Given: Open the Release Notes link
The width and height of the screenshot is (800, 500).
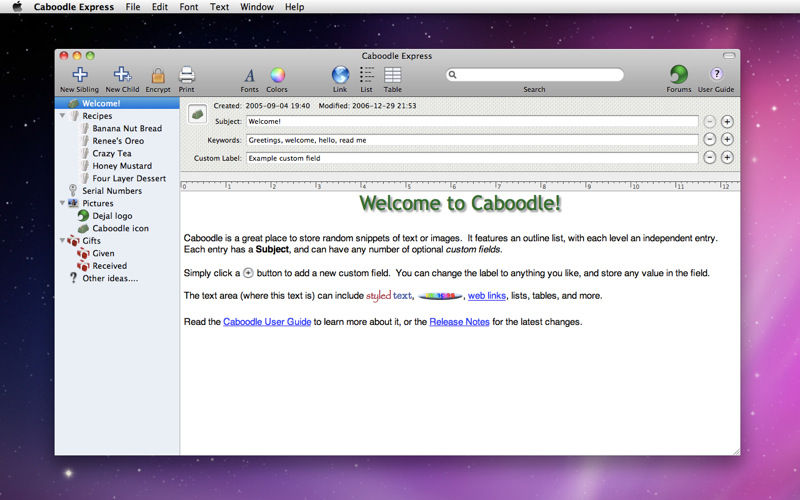Looking at the screenshot, I should (x=459, y=322).
